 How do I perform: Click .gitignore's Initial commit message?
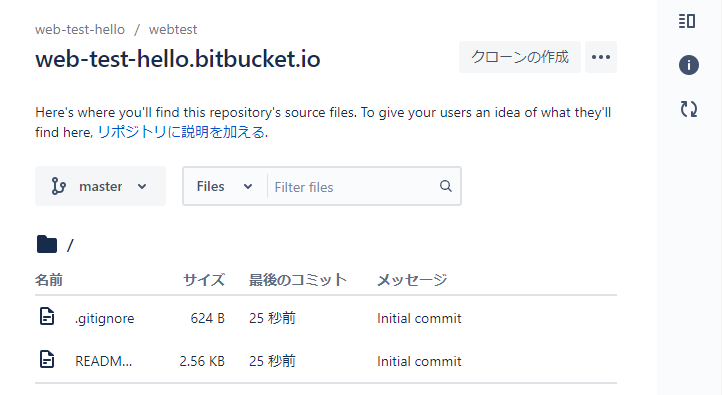[419, 318]
